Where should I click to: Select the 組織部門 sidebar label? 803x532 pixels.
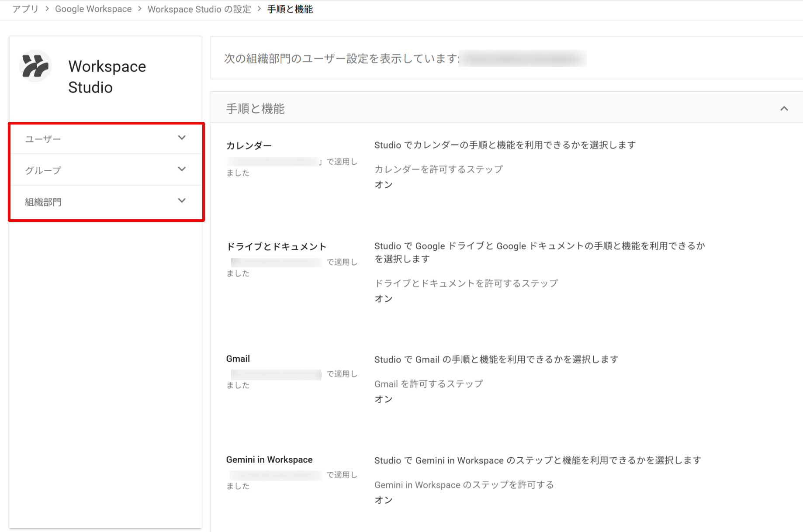point(43,202)
